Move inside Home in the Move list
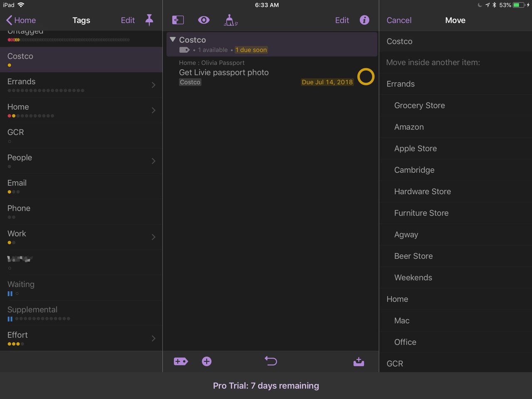 point(456,299)
